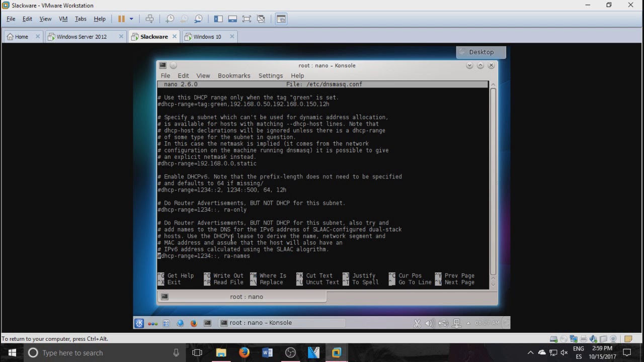Click the Windows search box

[104, 353]
